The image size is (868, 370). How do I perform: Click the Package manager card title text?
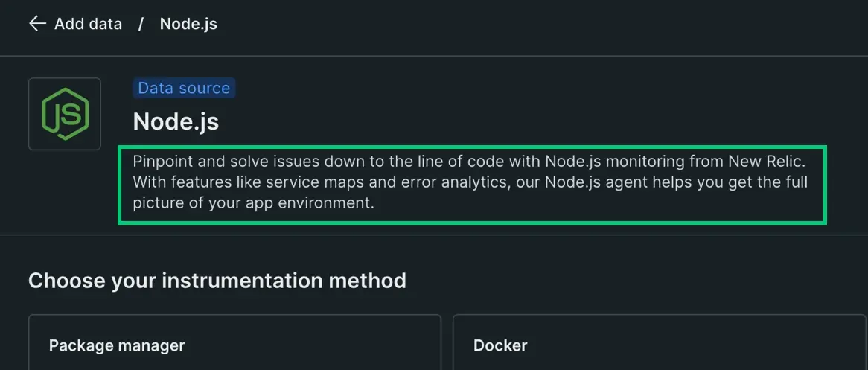click(117, 345)
